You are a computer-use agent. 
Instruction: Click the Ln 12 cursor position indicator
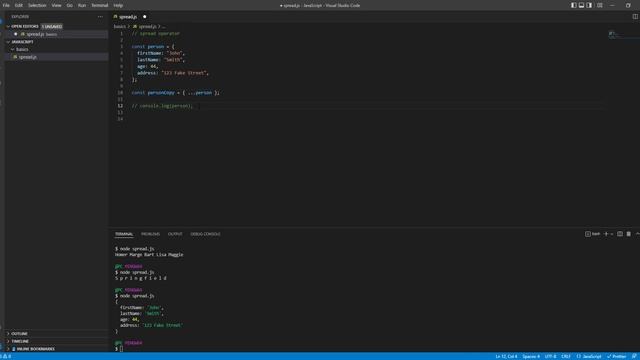pyautogui.click(x=506, y=356)
